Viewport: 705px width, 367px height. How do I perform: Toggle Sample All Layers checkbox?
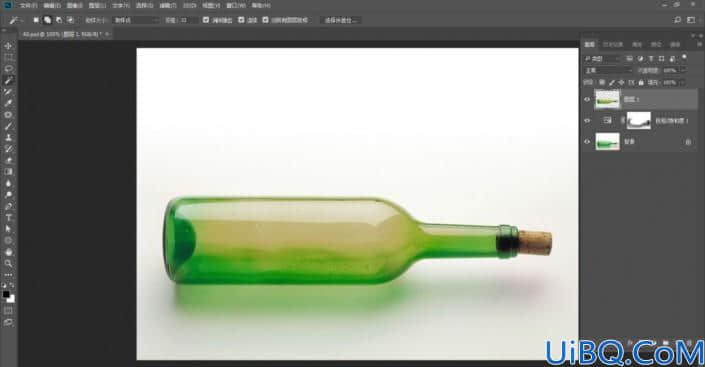coord(266,20)
